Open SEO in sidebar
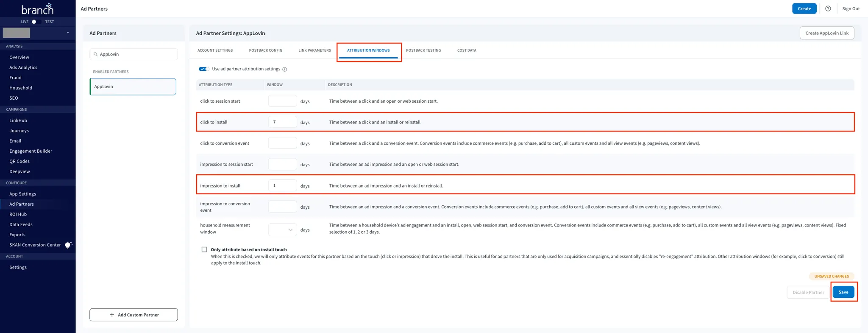Screen dimensions: 868x333 pos(14,98)
